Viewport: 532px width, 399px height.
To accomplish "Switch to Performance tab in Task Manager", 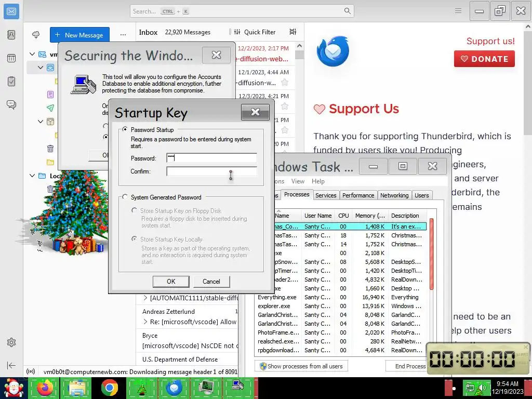I will tap(358, 195).
